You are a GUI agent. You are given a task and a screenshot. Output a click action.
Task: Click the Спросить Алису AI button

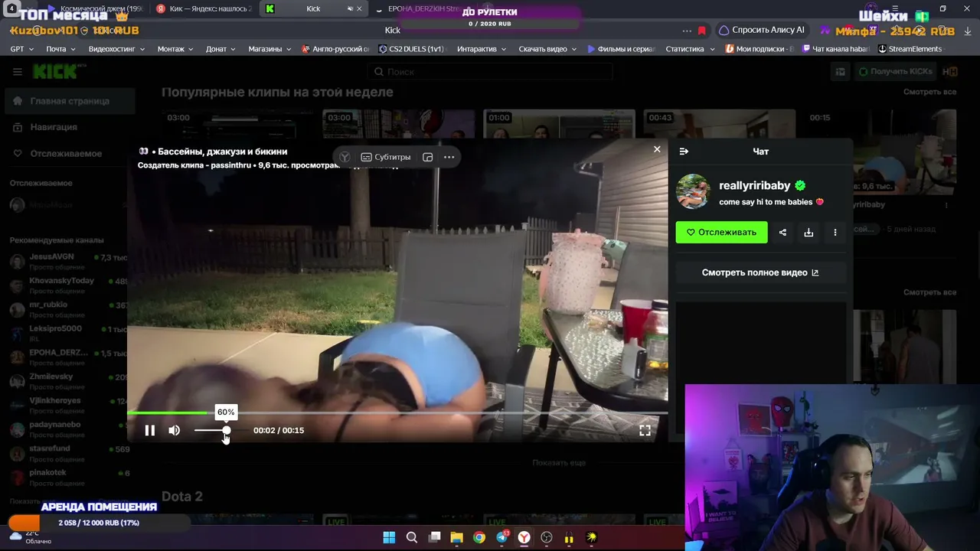(762, 30)
